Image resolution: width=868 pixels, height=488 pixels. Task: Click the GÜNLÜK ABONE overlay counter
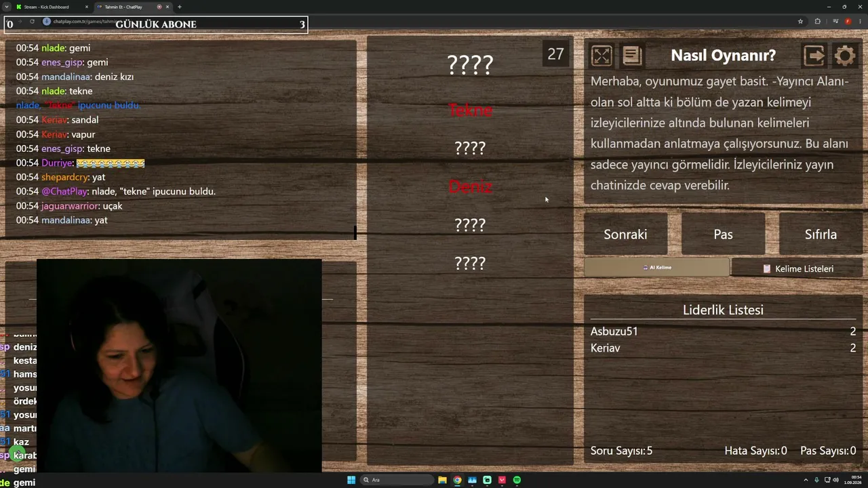click(x=156, y=24)
